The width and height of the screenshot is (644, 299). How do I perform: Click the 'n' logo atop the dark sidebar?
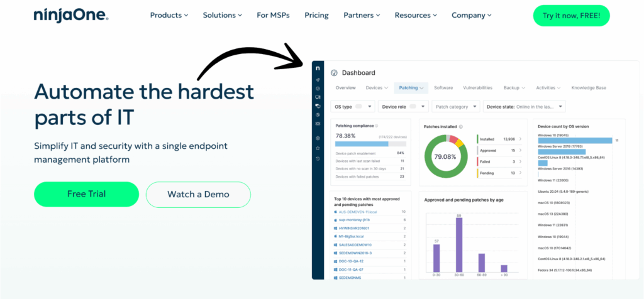[x=318, y=68]
